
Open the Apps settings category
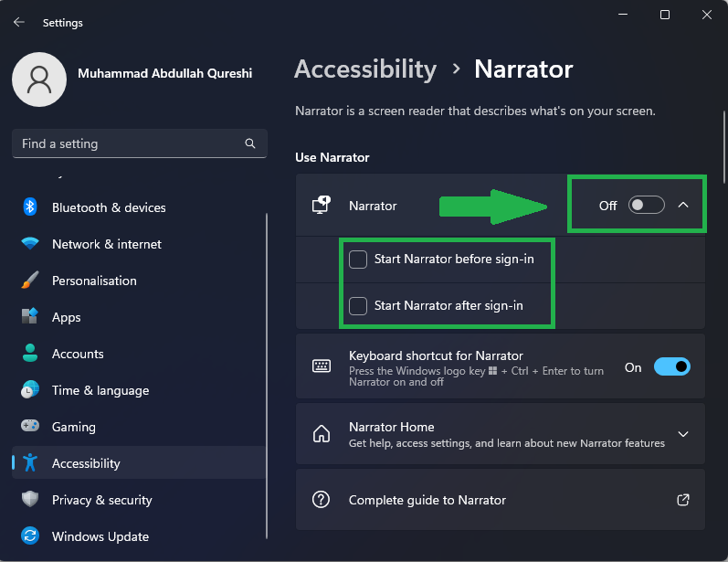[67, 317]
